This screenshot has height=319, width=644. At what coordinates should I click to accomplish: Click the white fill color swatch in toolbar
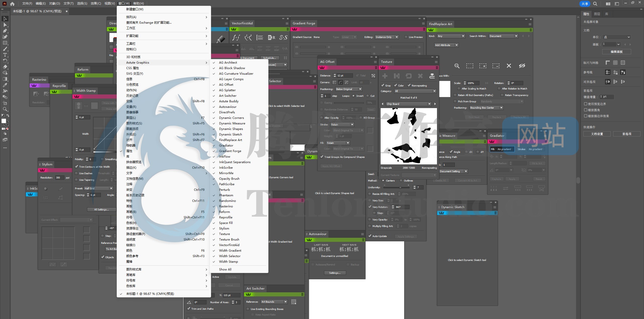point(4,121)
